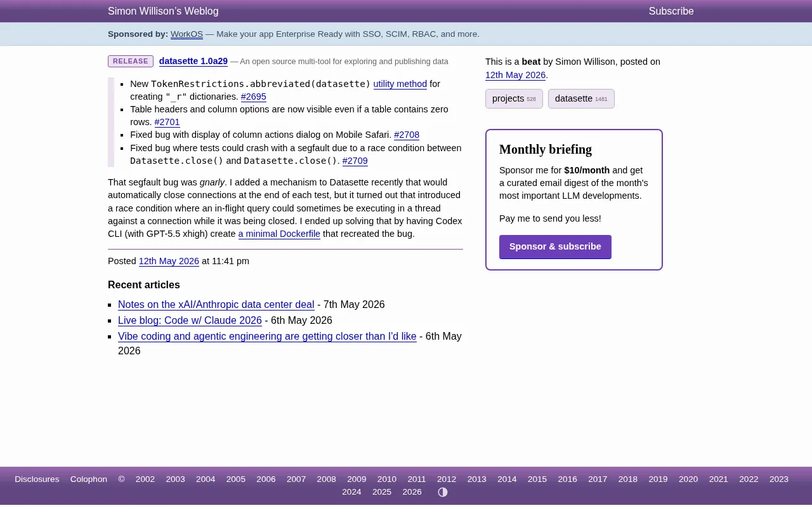Open issue #2708 link
The image size is (812, 508).
407,135
